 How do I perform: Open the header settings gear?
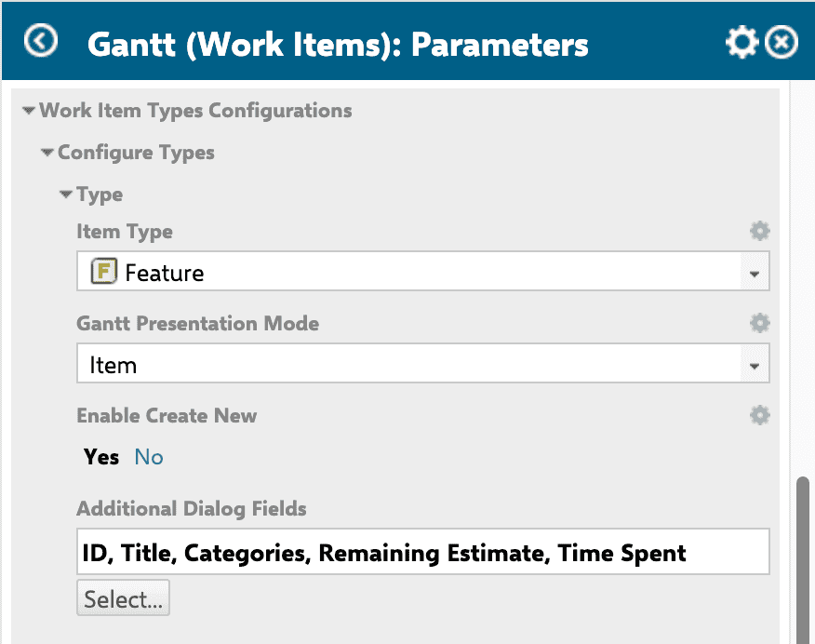coord(742,42)
